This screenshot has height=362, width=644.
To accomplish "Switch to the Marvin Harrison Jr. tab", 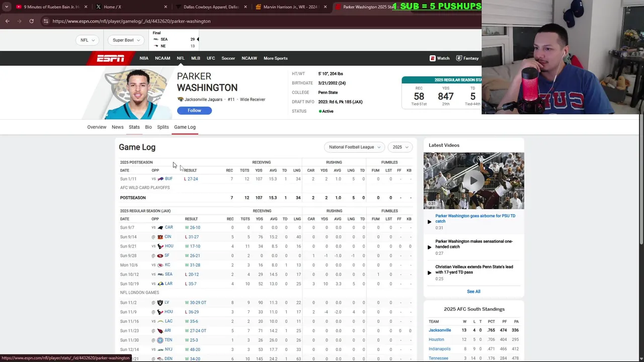I will [x=290, y=7].
